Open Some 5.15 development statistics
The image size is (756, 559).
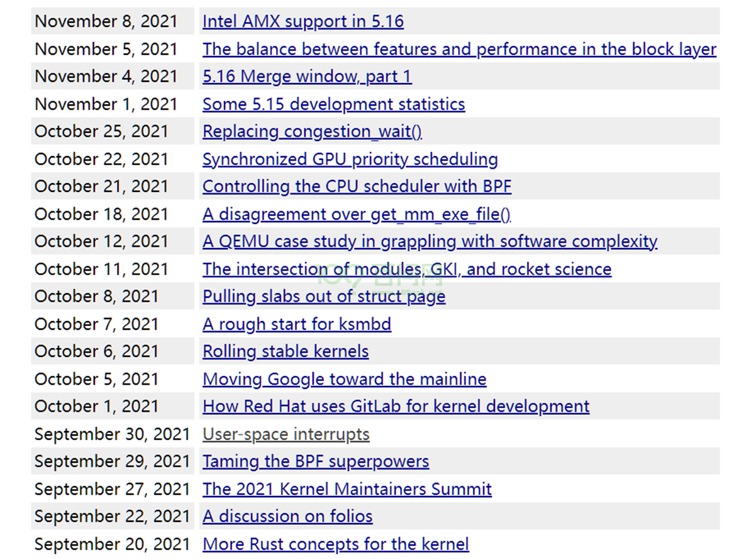point(333,104)
